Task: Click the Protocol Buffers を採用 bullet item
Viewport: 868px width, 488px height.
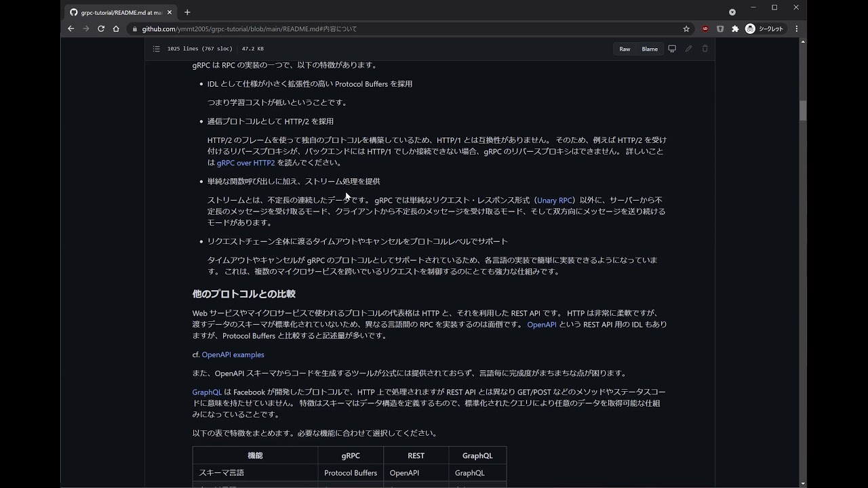Action: click(310, 84)
